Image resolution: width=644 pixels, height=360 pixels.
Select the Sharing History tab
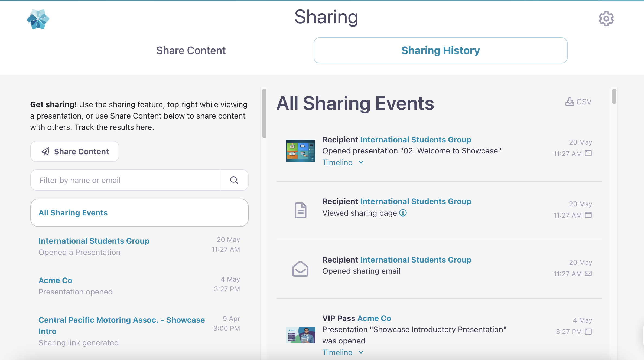tap(440, 51)
